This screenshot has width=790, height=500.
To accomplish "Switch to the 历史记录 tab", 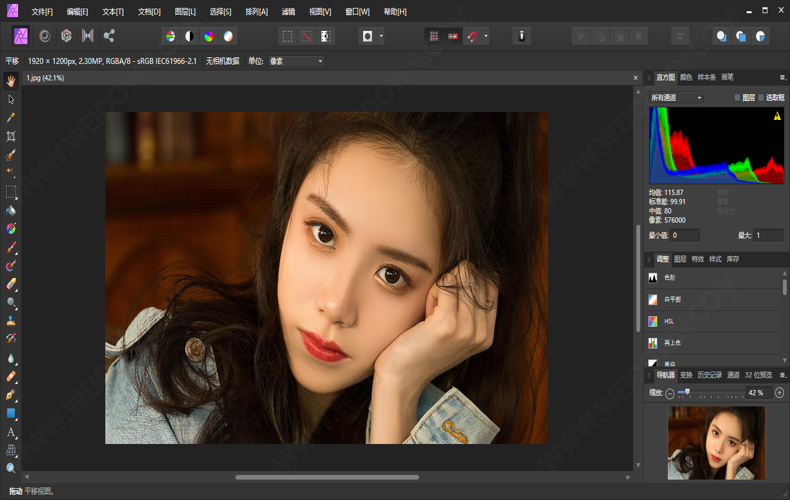I will (709, 375).
